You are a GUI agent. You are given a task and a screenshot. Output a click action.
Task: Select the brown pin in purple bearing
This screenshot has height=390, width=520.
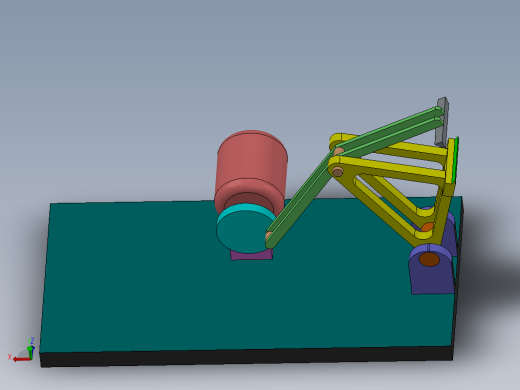click(429, 259)
